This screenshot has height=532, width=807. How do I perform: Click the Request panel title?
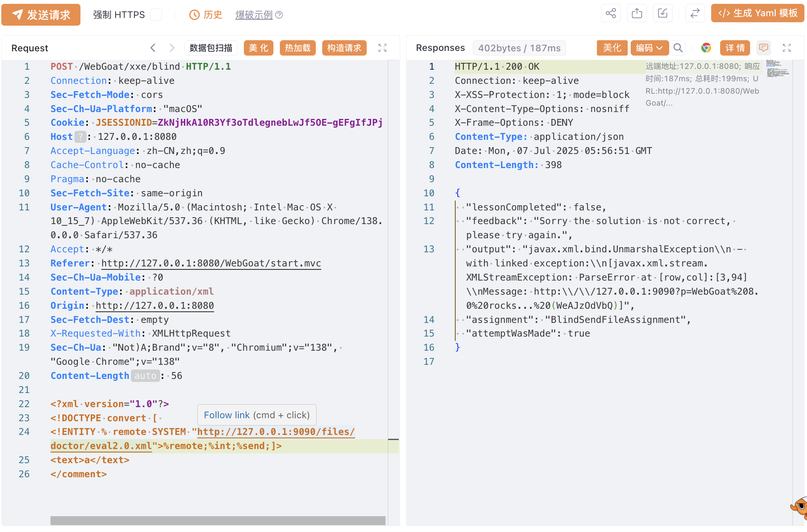(30, 48)
